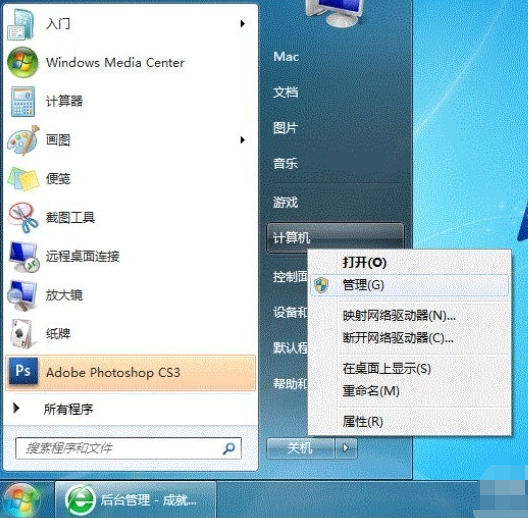This screenshot has width=529, height=518.
Task: Expand the 入门 submenu arrow
Action: 242,24
